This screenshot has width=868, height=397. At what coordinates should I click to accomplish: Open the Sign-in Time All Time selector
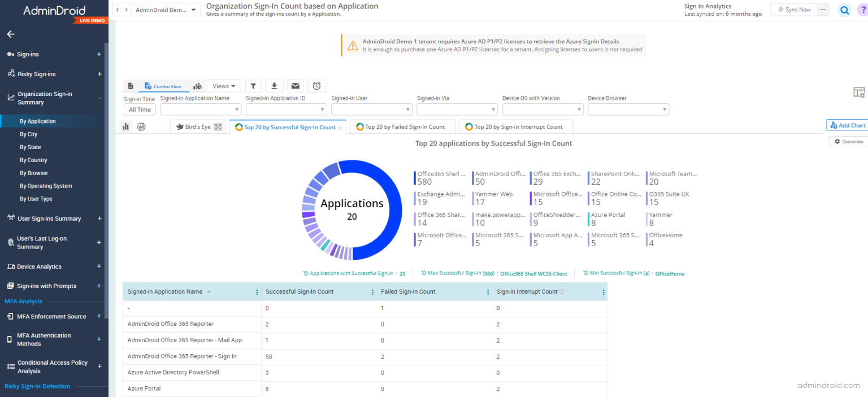[140, 109]
